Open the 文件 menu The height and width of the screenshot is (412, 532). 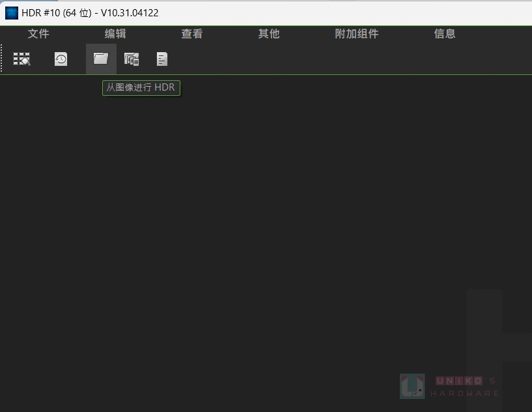[x=38, y=34]
